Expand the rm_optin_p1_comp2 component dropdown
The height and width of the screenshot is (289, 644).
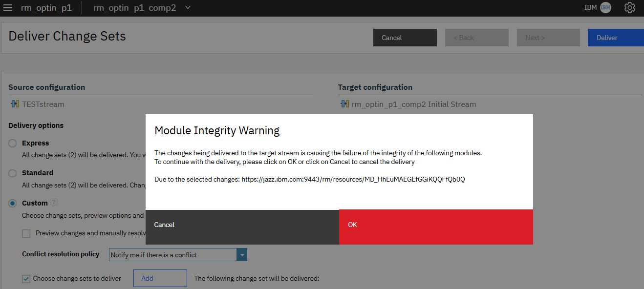(x=188, y=8)
